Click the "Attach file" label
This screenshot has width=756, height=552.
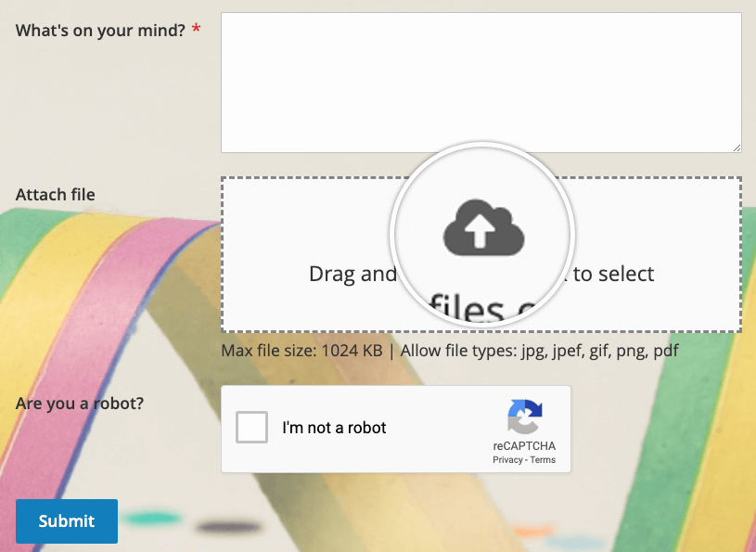tap(55, 195)
